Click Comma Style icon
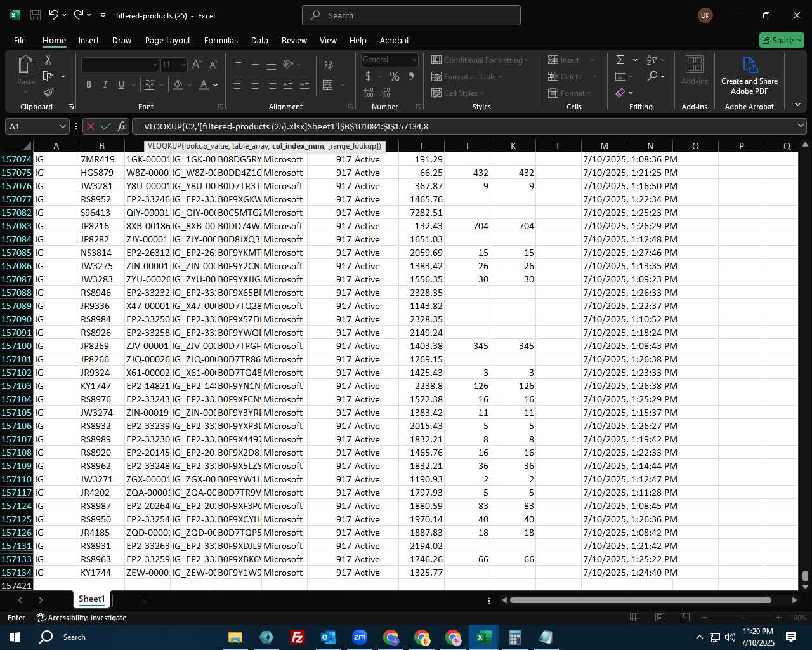Image resolution: width=812 pixels, height=650 pixels. (411, 76)
